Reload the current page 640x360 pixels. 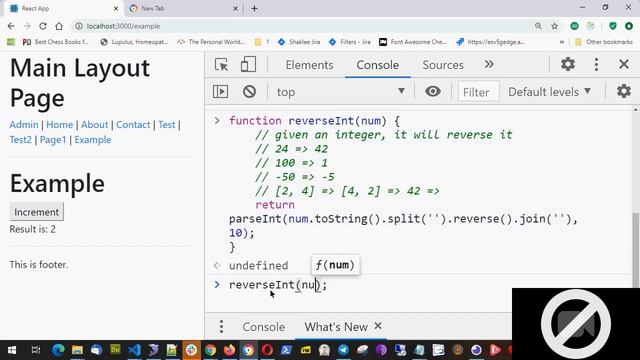43,26
